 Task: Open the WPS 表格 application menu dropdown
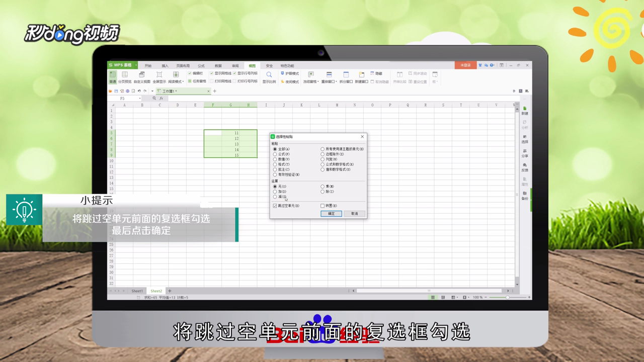coord(136,65)
